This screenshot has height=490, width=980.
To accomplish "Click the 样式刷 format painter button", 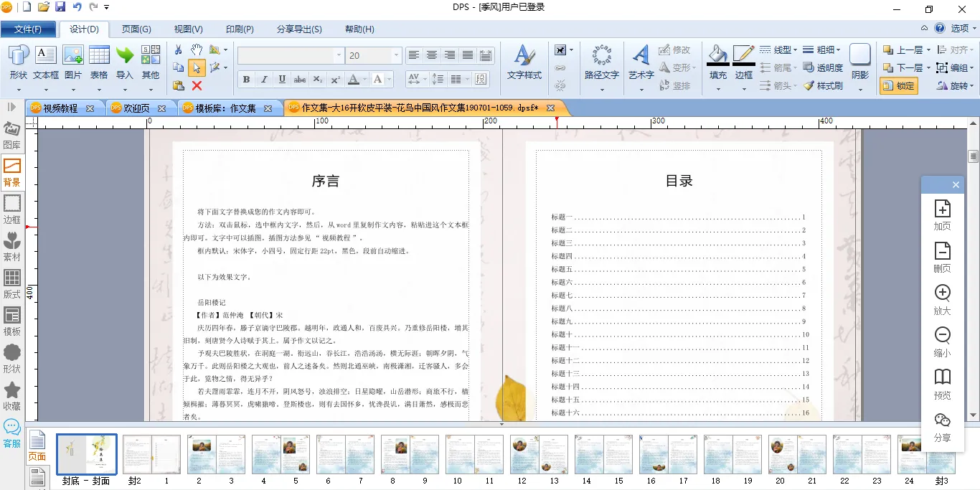I will coord(823,85).
